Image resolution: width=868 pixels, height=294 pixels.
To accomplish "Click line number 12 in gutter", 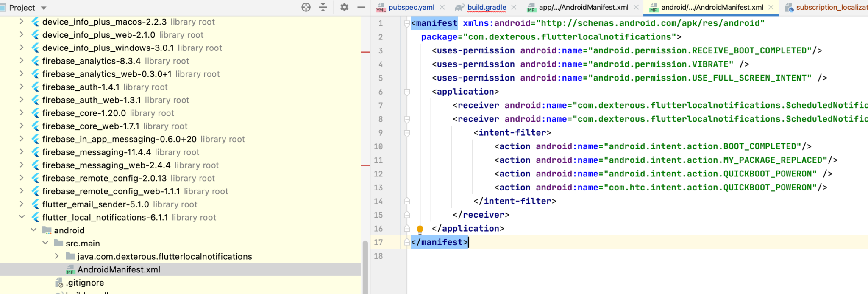I will 378,174.
